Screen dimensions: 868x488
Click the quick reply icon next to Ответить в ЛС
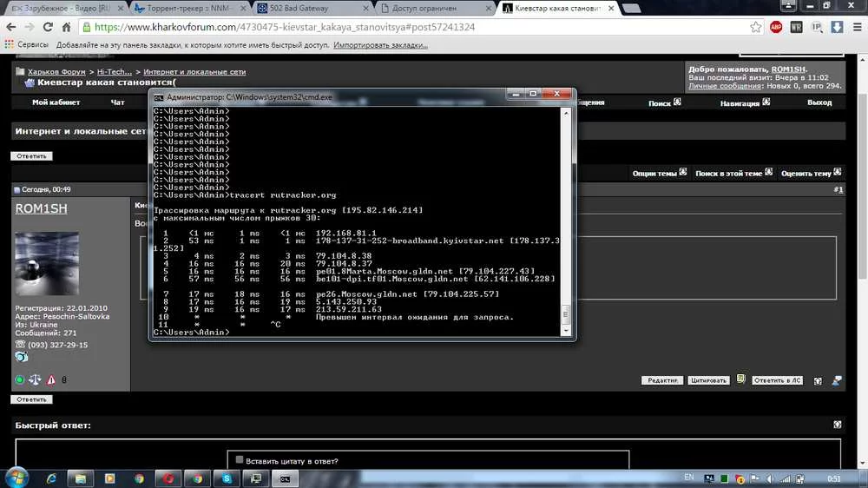coord(818,380)
